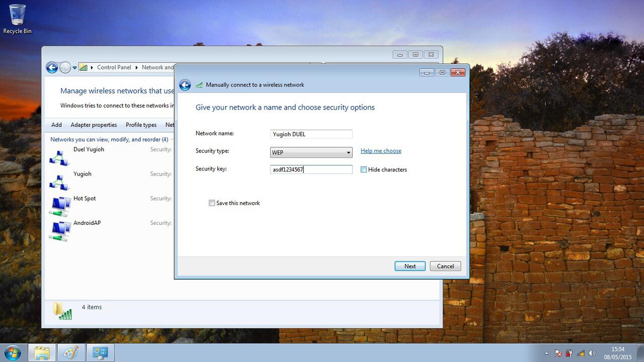Click the Cancel button
The image size is (644, 362).
click(x=445, y=266)
